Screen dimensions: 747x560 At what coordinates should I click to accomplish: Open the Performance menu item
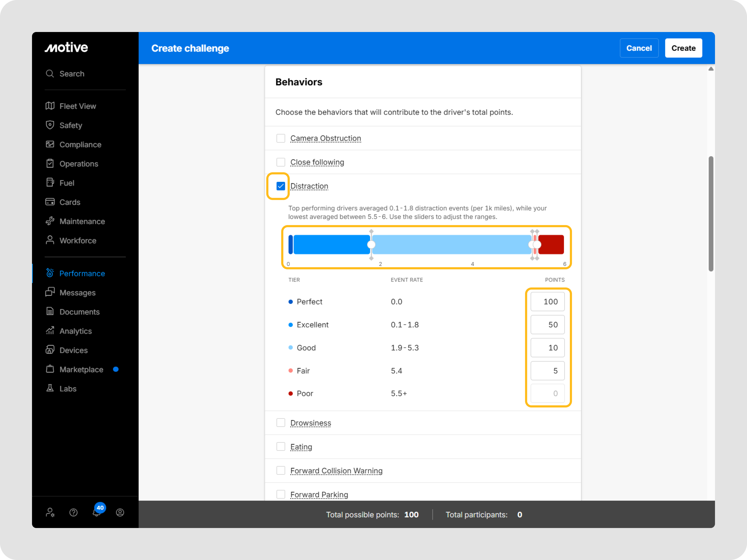point(82,273)
